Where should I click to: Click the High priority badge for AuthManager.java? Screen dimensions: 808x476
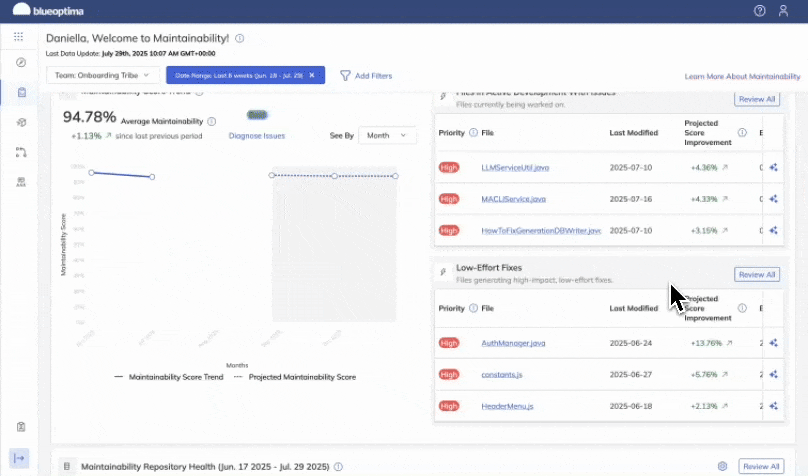pos(449,343)
